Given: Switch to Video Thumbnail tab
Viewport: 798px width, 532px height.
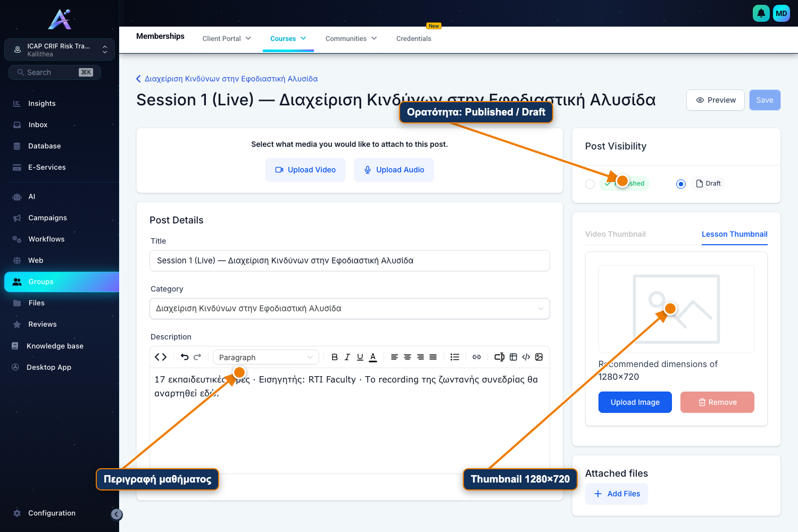Looking at the screenshot, I should [x=616, y=234].
